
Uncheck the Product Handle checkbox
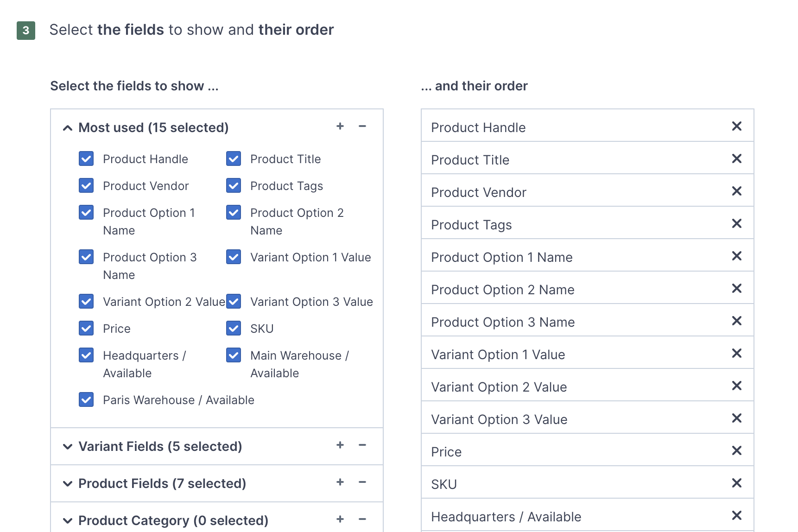coord(86,158)
